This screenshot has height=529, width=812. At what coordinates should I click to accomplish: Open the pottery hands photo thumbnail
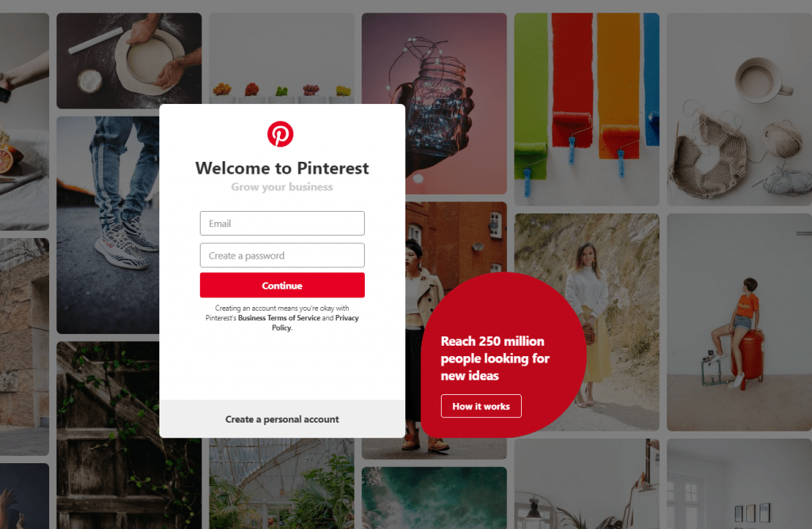(x=129, y=60)
